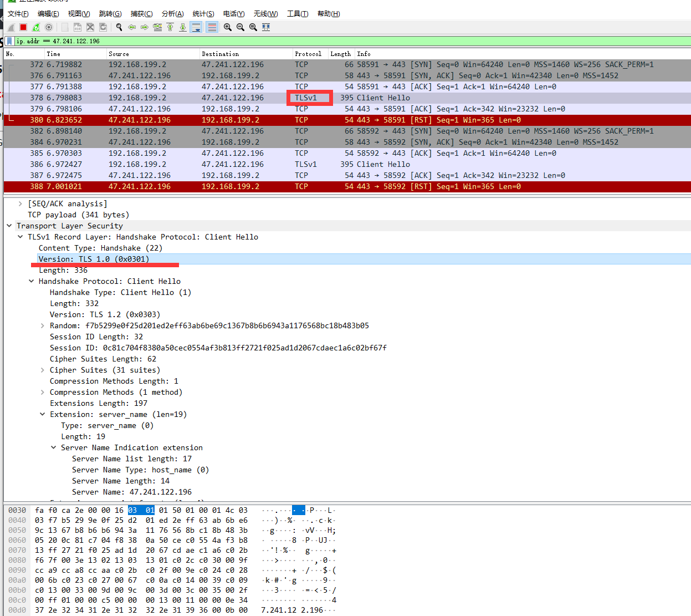Viewport: 691px width, 616px height.
Task: Click inside the ip.addr display filter field
Action: pos(166,40)
